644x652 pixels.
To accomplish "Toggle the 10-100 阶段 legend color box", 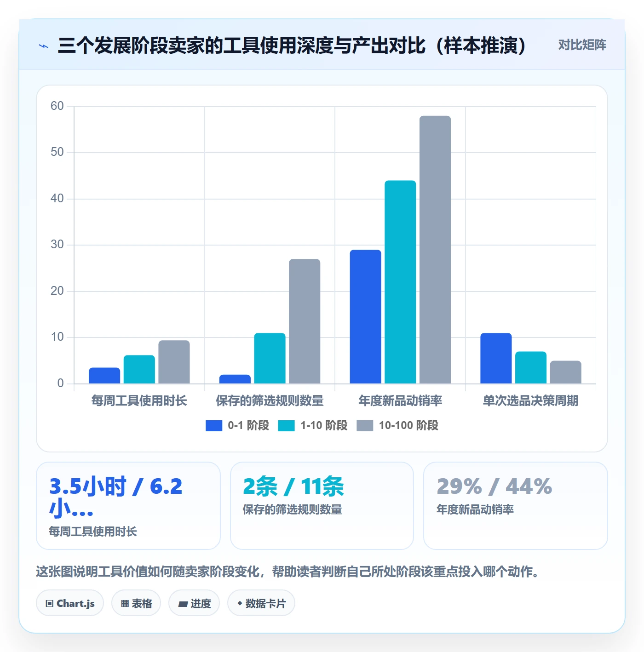I will tap(365, 426).
